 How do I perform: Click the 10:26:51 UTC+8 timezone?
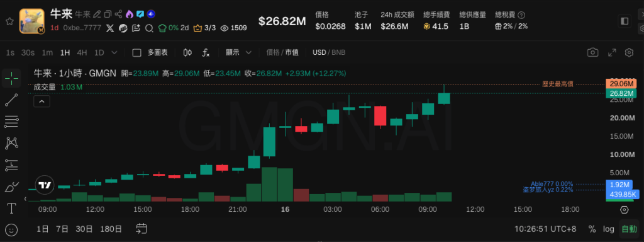(545, 229)
